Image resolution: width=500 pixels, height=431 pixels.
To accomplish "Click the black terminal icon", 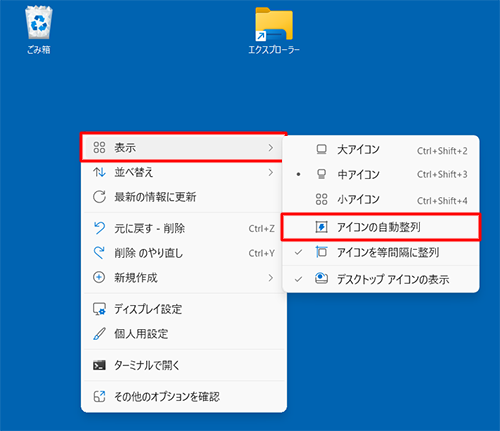I will [x=99, y=365].
